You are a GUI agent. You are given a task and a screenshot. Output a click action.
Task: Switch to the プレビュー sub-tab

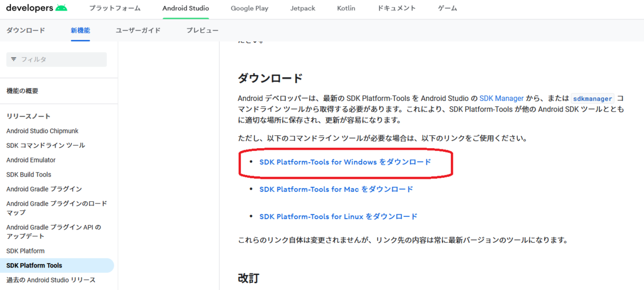point(202,31)
